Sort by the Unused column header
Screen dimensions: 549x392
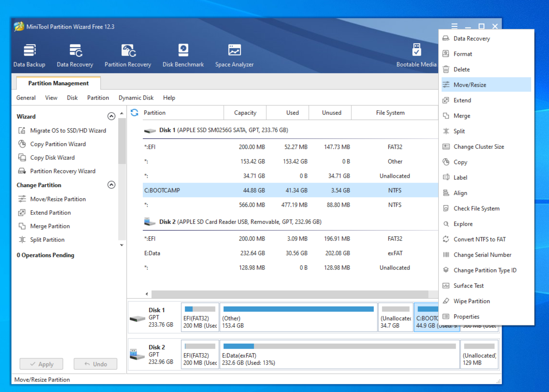tap(330, 113)
